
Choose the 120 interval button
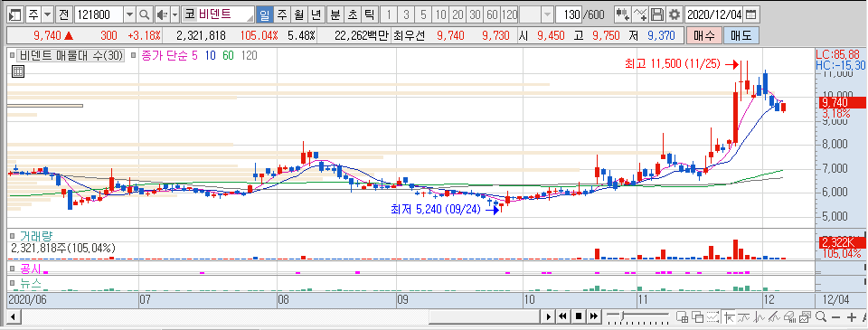point(510,14)
